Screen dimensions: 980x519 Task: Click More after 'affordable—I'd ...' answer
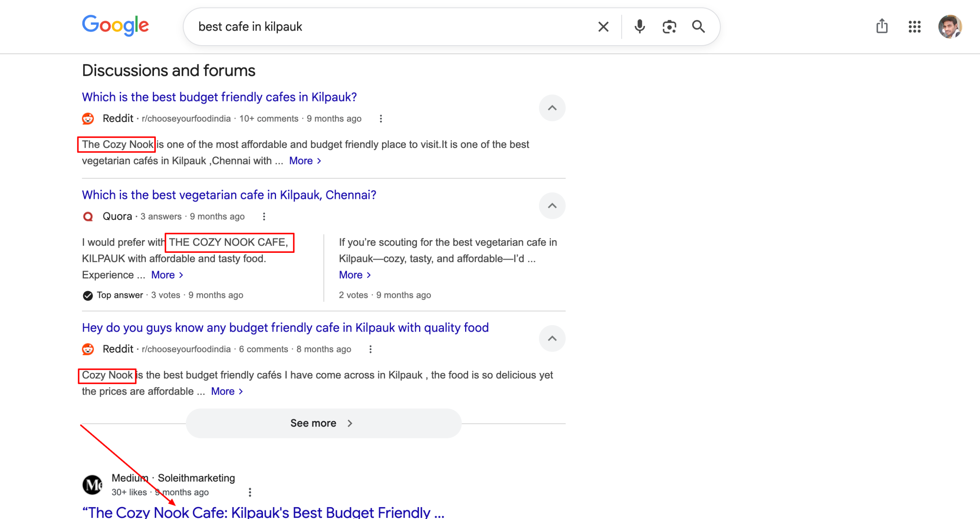(354, 275)
